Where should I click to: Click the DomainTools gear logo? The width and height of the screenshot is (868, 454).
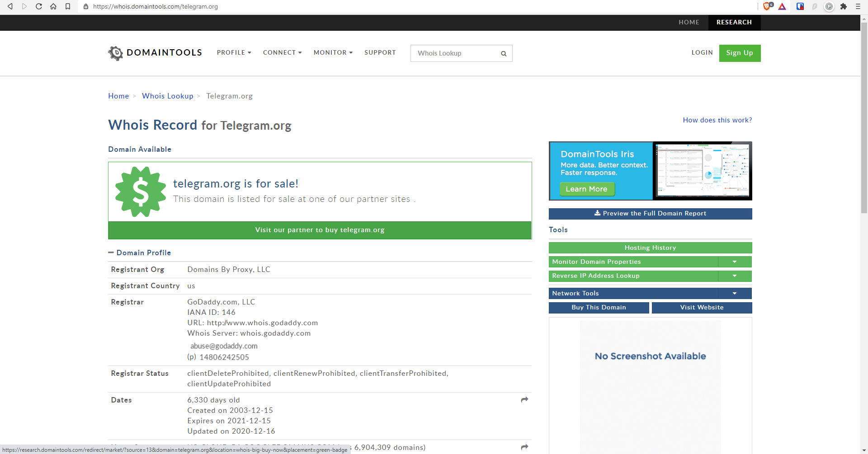pos(116,53)
